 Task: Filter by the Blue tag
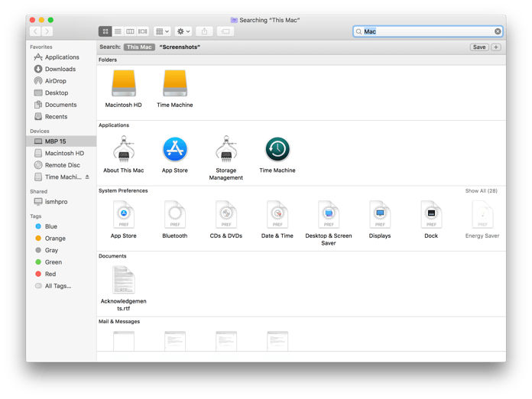point(61,226)
